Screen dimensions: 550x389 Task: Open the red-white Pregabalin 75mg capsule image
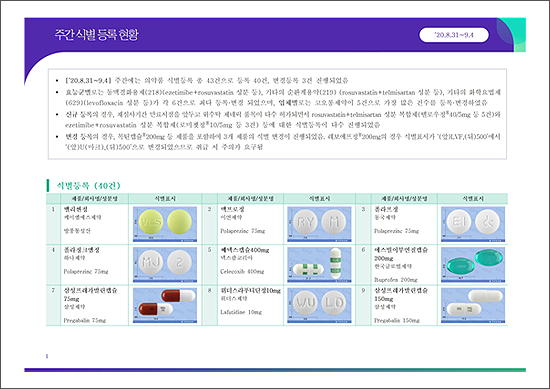tap(165, 305)
